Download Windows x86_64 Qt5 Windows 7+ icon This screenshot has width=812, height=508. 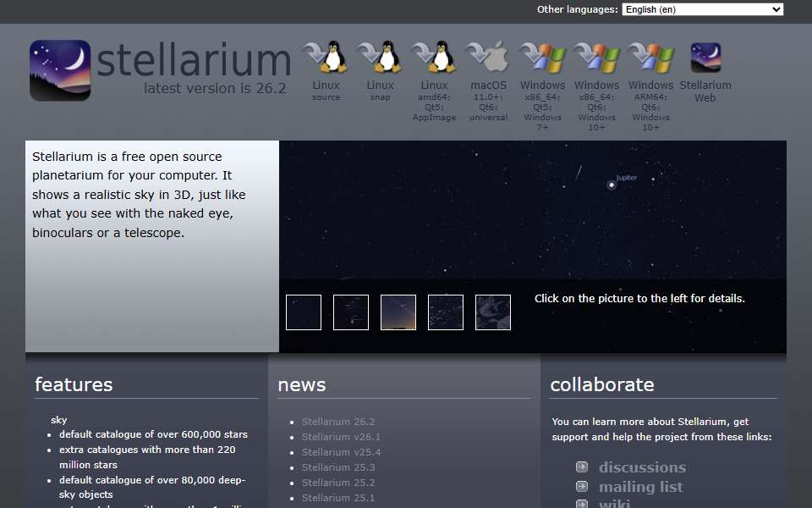click(x=542, y=57)
